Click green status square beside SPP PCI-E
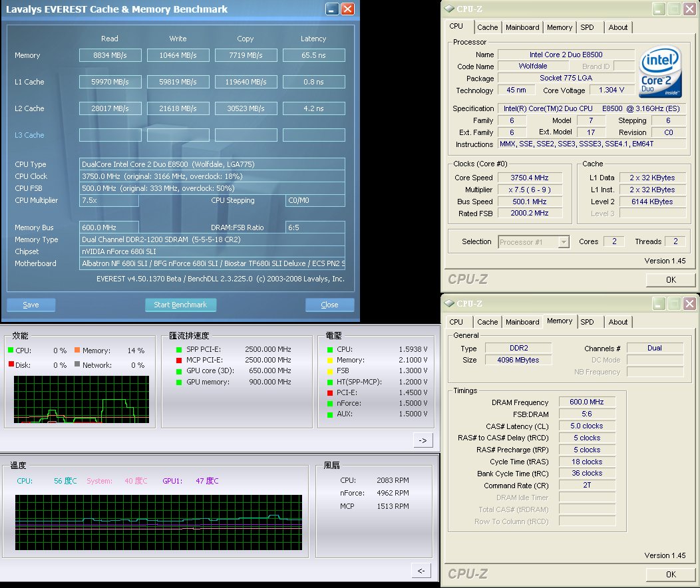The image size is (700, 588). click(x=179, y=350)
